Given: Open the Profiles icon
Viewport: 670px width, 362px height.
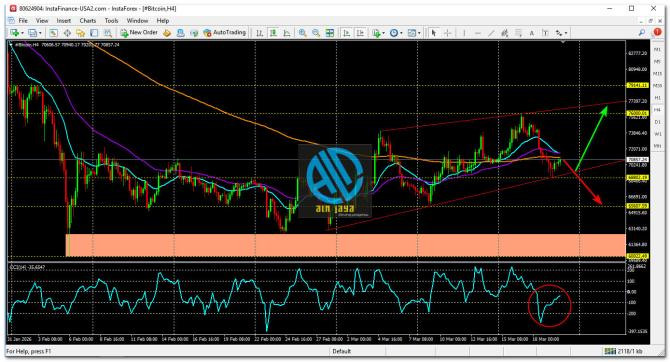Looking at the screenshot, I should pos(32,33).
